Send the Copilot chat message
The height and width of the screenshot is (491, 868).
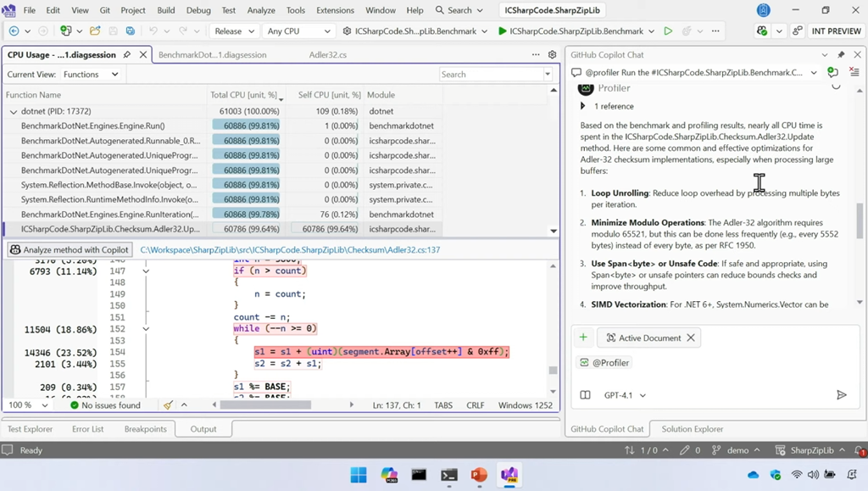[x=841, y=395]
